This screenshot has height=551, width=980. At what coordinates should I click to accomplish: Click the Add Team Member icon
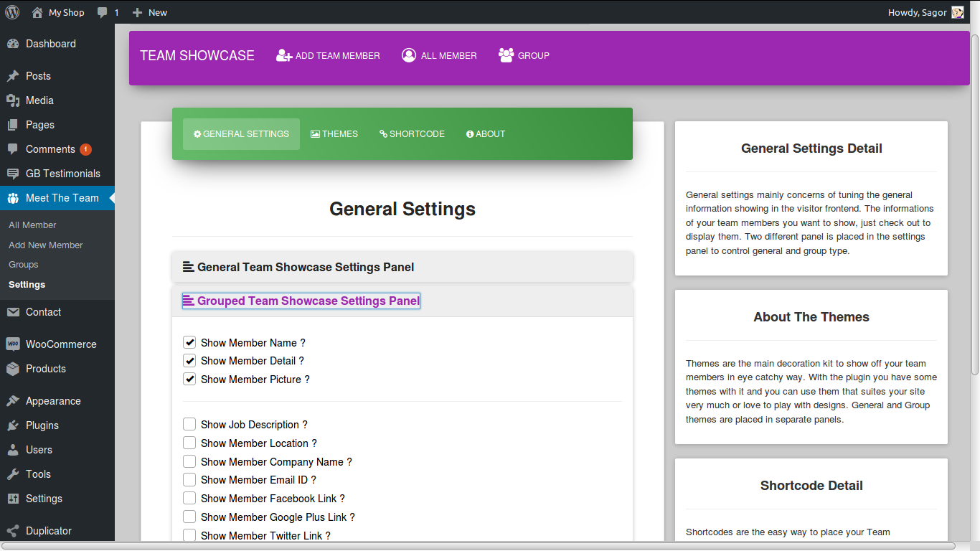pyautogui.click(x=284, y=55)
